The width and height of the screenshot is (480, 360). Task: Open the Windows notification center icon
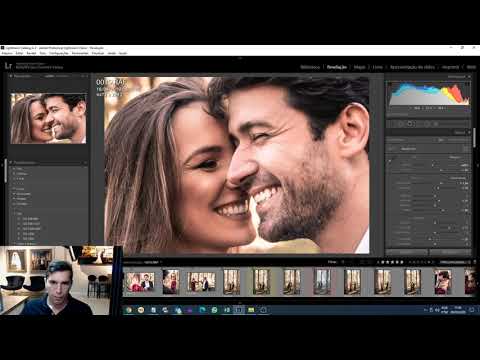point(472,310)
